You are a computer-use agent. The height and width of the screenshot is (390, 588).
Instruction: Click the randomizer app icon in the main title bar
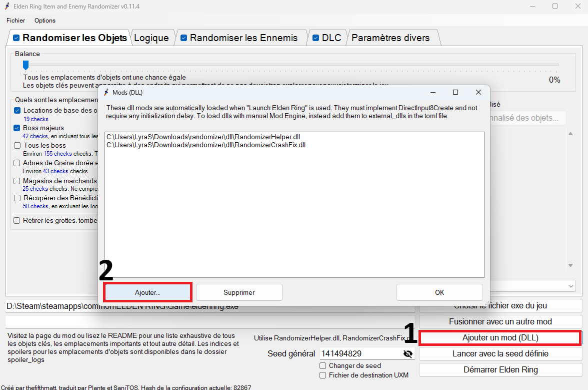7,6
